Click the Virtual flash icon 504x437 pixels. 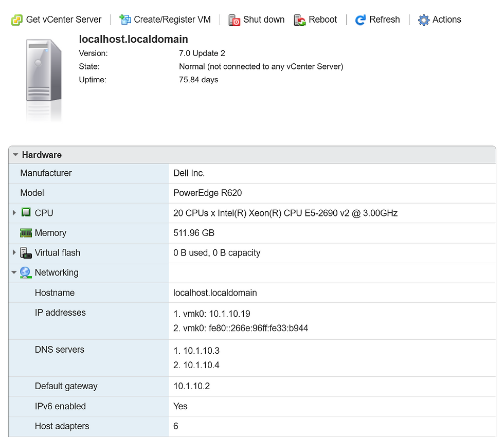click(x=26, y=252)
